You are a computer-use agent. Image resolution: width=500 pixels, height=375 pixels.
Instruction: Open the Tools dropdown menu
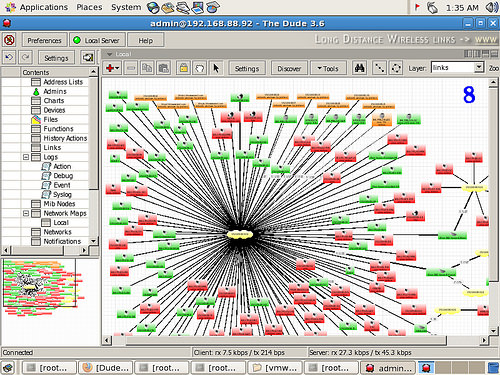[328, 68]
